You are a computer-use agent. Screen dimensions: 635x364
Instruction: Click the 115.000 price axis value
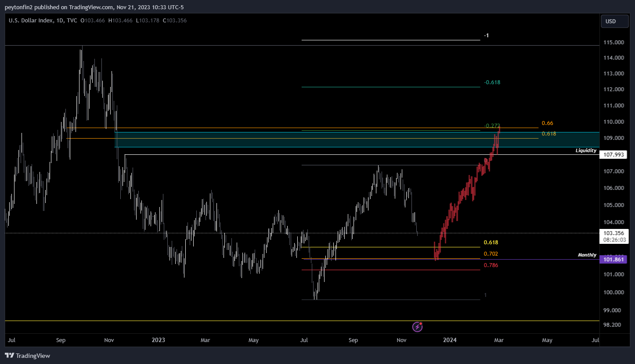(x=613, y=43)
